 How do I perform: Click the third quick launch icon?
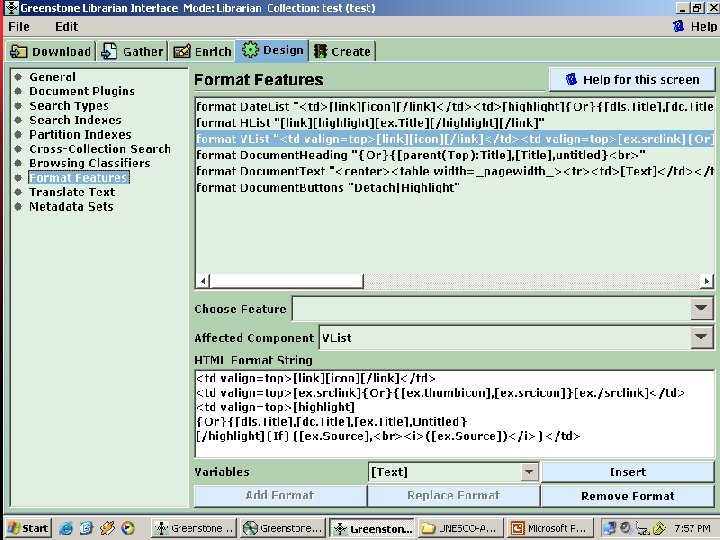coord(107,529)
